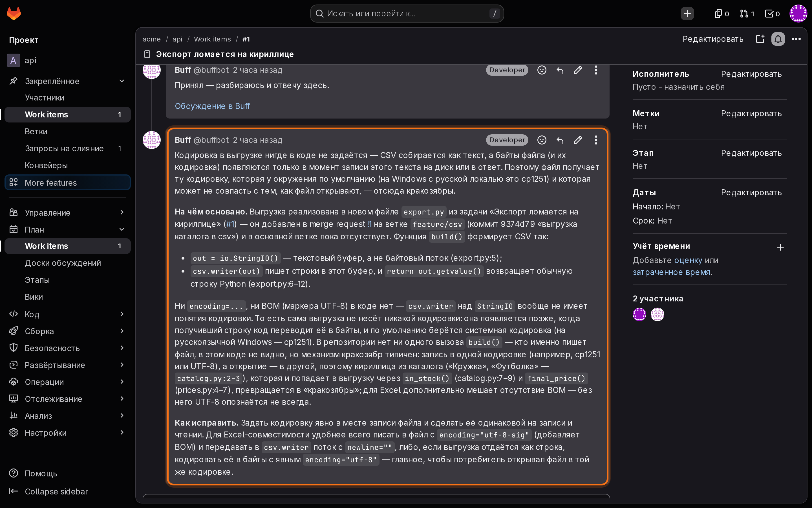Click the затраченное время link
Screen dimensions: 812x508
tap(671, 272)
